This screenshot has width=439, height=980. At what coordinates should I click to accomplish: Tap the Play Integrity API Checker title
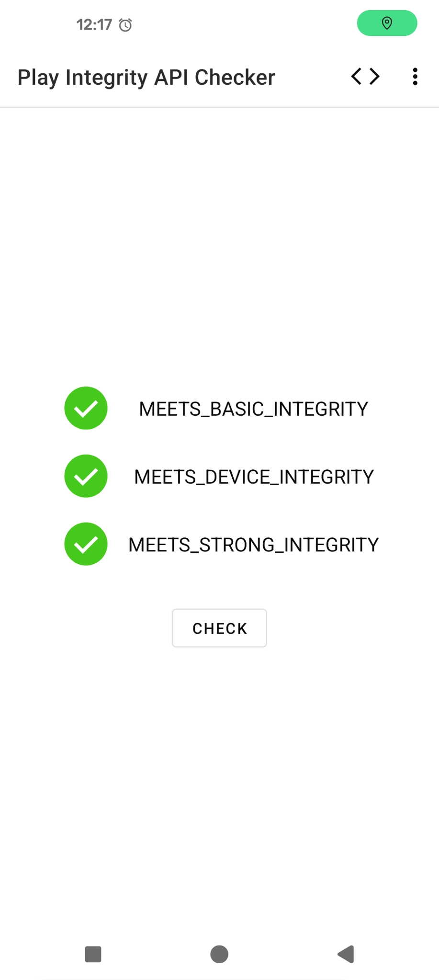[x=146, y=78]
